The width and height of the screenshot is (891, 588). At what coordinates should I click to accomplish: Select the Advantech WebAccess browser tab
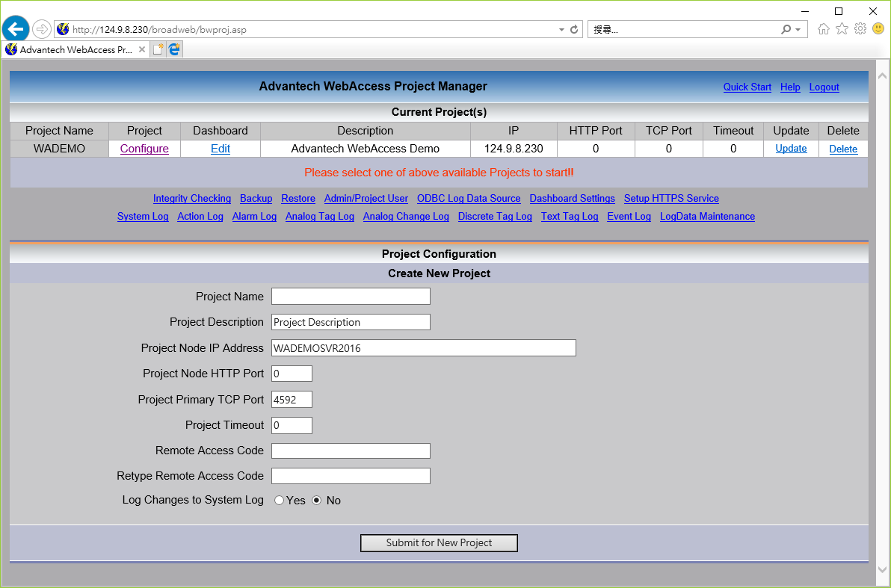point(75,49)
